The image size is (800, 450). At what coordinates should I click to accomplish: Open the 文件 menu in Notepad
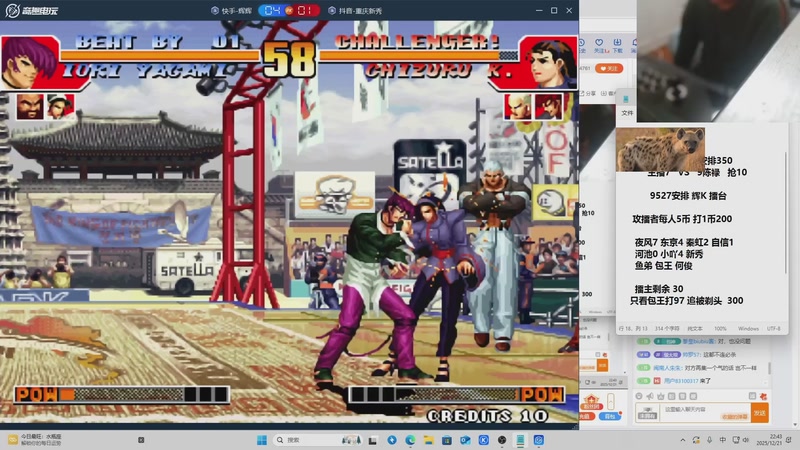click(627, 113)
